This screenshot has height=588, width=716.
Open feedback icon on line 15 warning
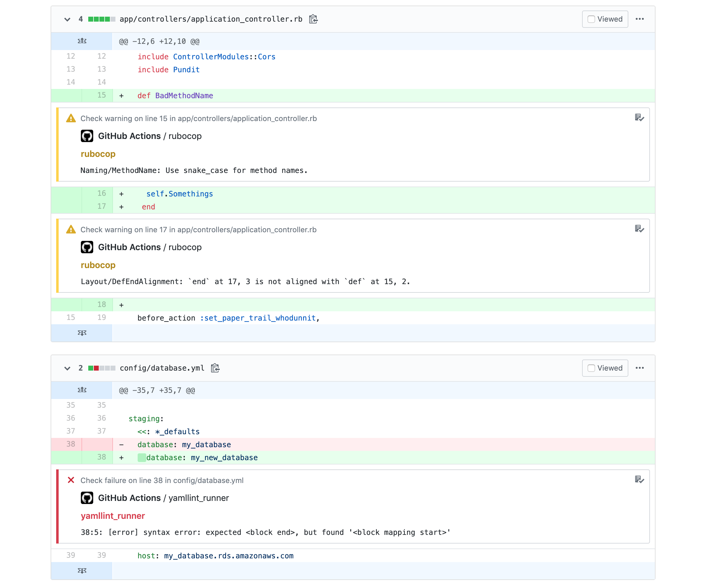(x=639, y=118)
